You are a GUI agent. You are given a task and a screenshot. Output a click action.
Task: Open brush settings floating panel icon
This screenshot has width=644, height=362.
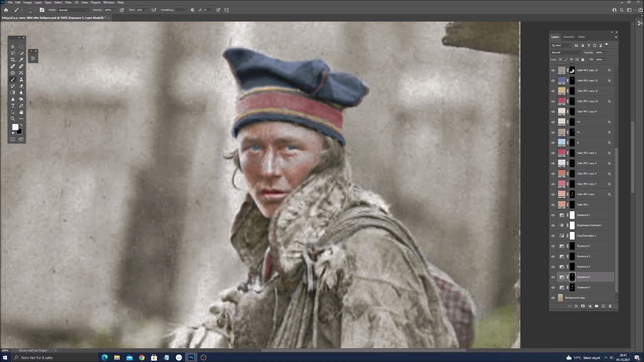(x=33, y=58)
